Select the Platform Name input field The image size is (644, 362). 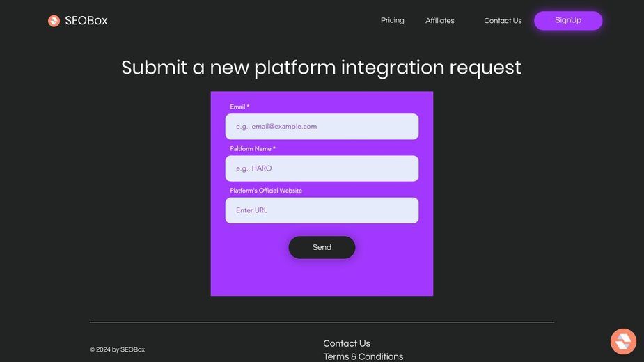click(x=322, y=168)
